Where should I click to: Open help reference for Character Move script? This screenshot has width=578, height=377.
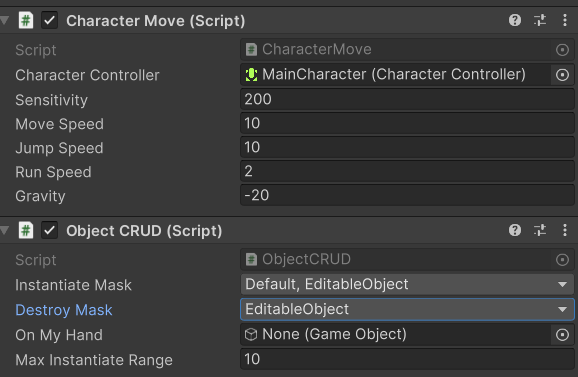pyautogui.click(x=515, y=20)
